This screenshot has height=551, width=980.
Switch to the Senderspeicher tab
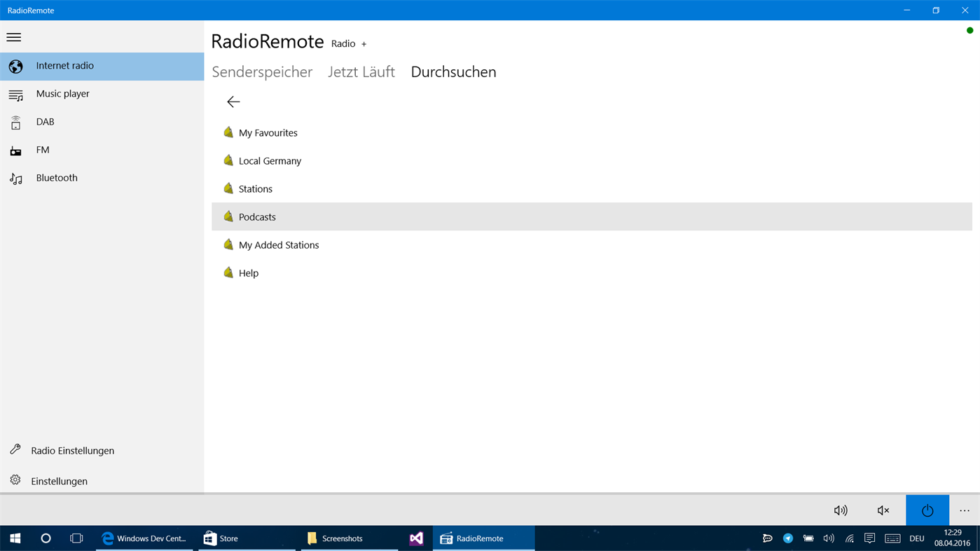[x=262, y=71]
